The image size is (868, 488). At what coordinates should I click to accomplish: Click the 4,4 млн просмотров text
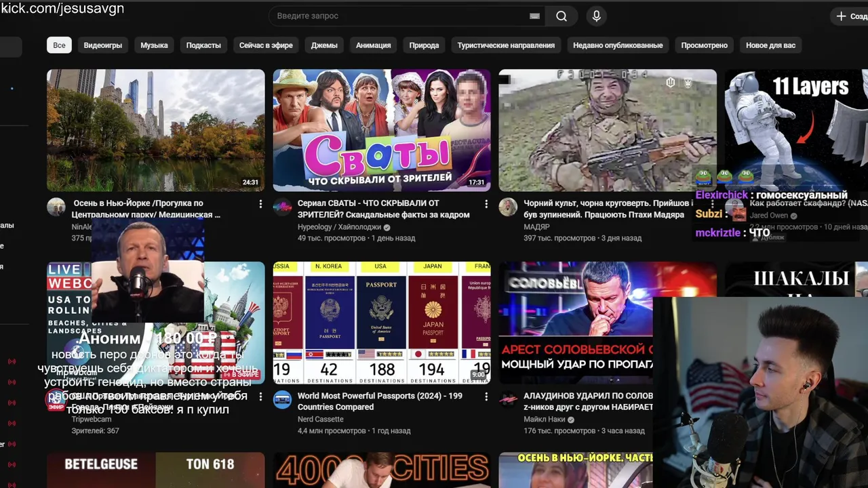point(332,431)
